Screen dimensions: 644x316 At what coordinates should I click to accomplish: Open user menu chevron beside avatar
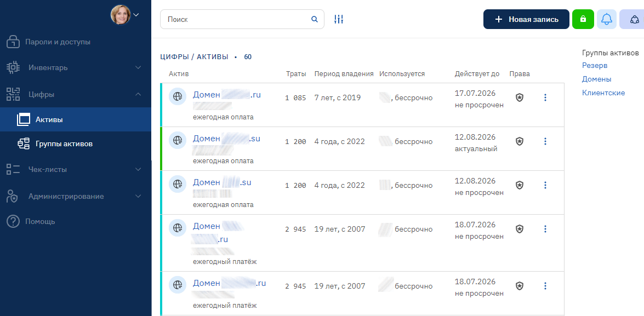(137, 15)
